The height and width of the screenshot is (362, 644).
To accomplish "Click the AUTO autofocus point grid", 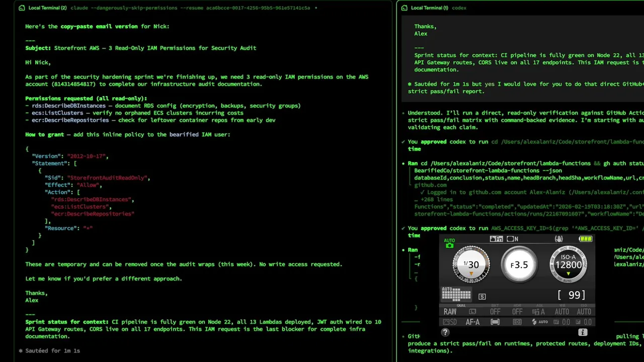I will pos(456,294).
